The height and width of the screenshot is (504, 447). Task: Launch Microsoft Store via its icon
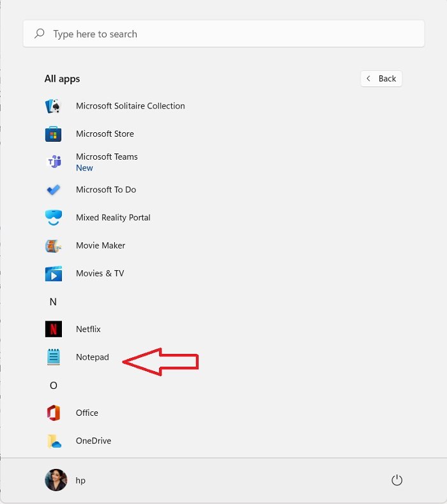[x=53, y=134]
